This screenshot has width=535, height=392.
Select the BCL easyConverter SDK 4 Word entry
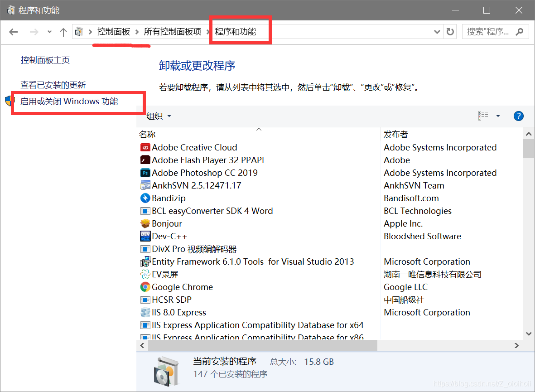coord(212,211)
